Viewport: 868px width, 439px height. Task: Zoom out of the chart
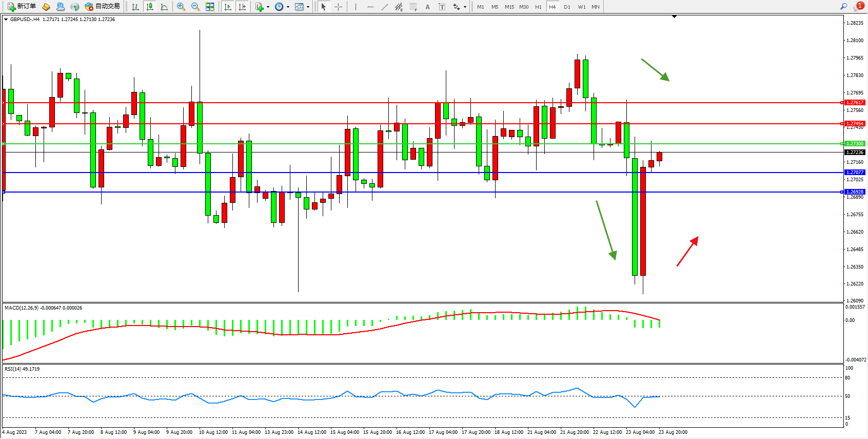(x=195, y=7)
